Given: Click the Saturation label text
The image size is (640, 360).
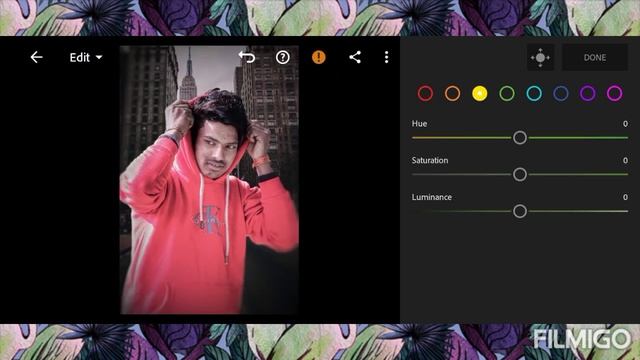Looking at the screenshot, I should (430, 160).
